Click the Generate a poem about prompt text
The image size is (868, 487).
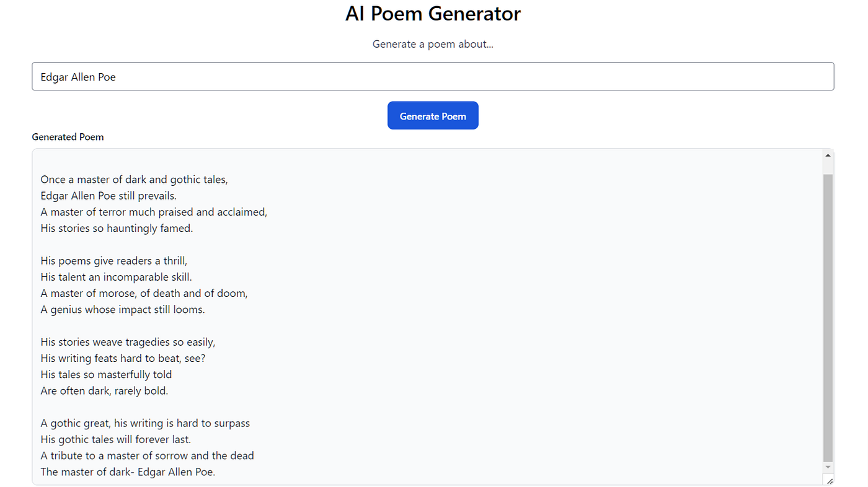[x=433, y=43]
